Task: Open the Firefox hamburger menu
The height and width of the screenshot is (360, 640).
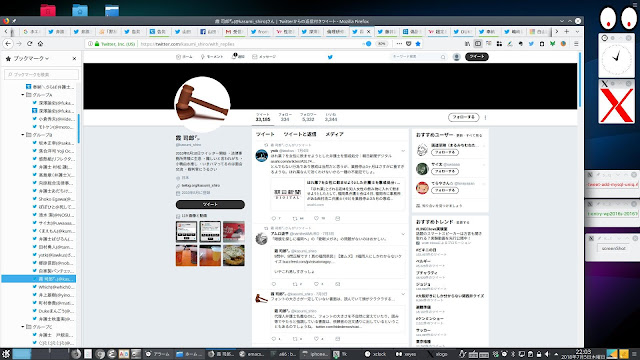Action: pyautogui.click(x=576, y=44)
